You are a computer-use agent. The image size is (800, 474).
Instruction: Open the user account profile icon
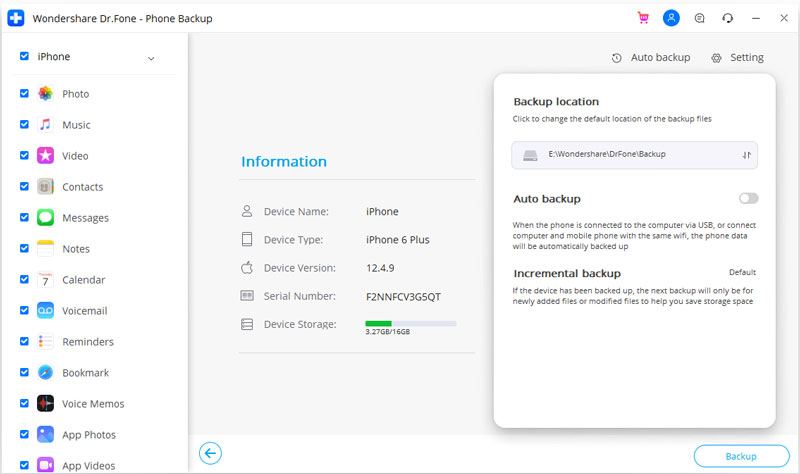[671, 18]
